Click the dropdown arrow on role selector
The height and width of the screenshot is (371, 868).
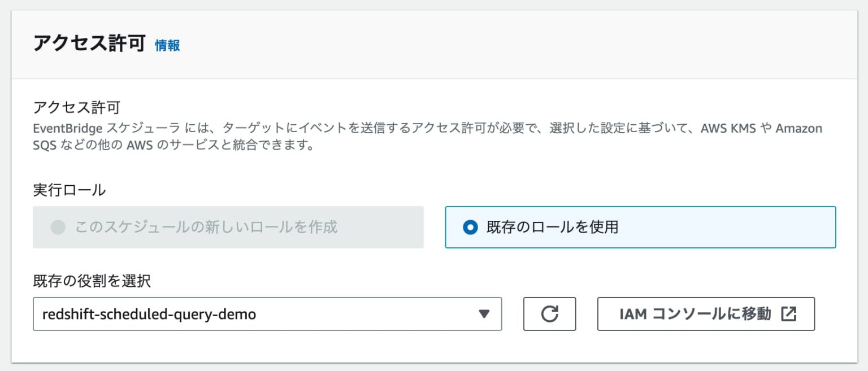click(484, 314)
